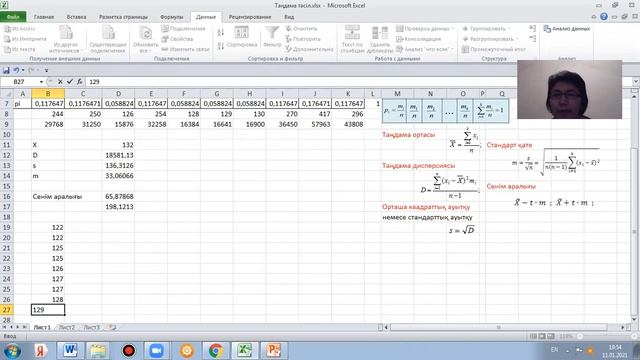Click row header 27

click(7, 310)
